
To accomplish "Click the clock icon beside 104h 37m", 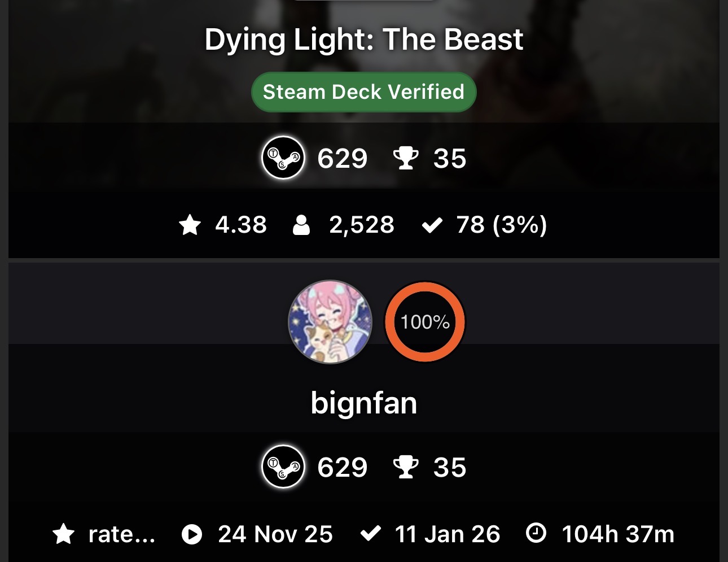I will [536, 533].
